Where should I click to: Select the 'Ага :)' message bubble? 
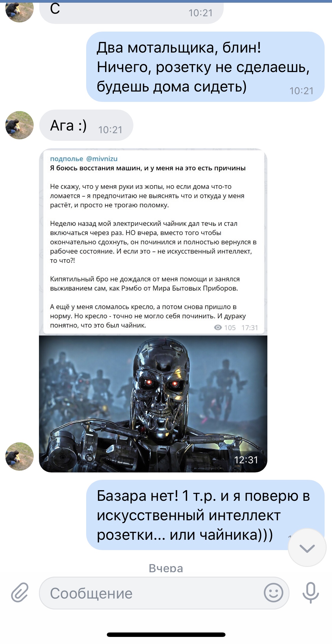[x=86, y=125]
